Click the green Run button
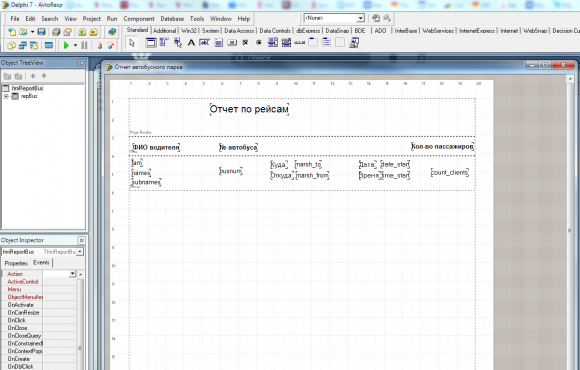 (x=66, y=45)
